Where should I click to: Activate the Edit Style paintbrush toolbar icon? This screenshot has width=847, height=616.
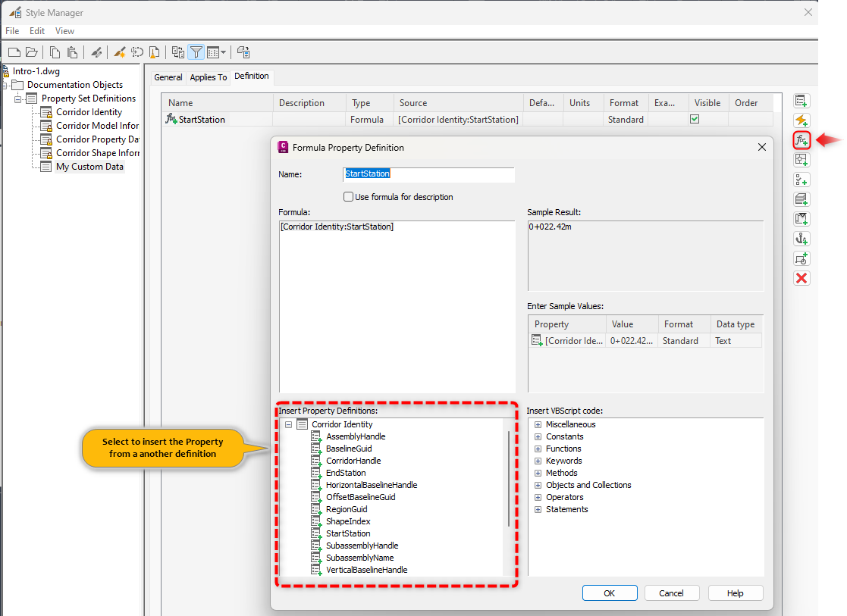point(96,52)
